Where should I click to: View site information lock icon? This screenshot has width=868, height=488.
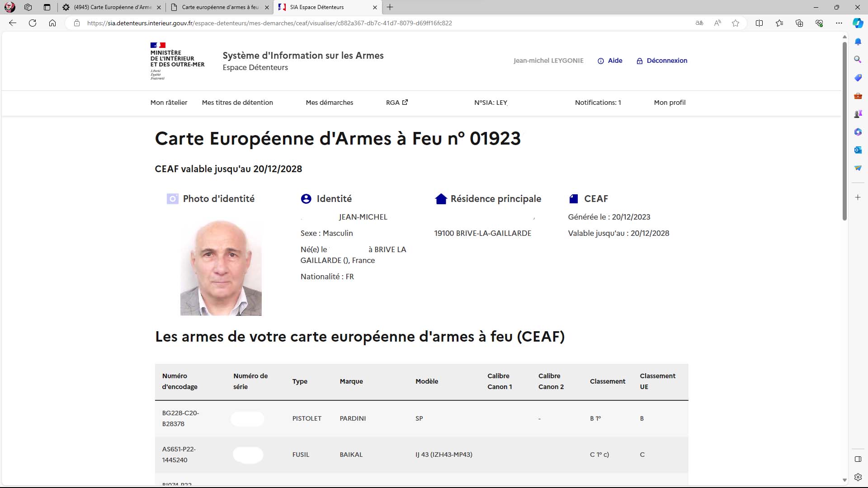(x=77, y=23)
